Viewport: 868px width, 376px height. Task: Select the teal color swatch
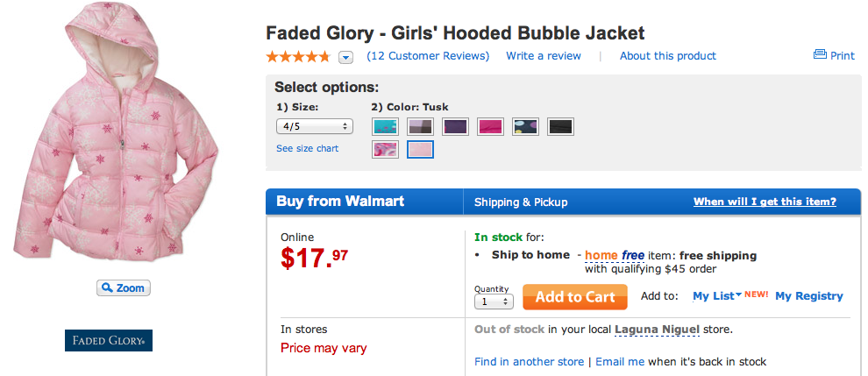(386, 126)
